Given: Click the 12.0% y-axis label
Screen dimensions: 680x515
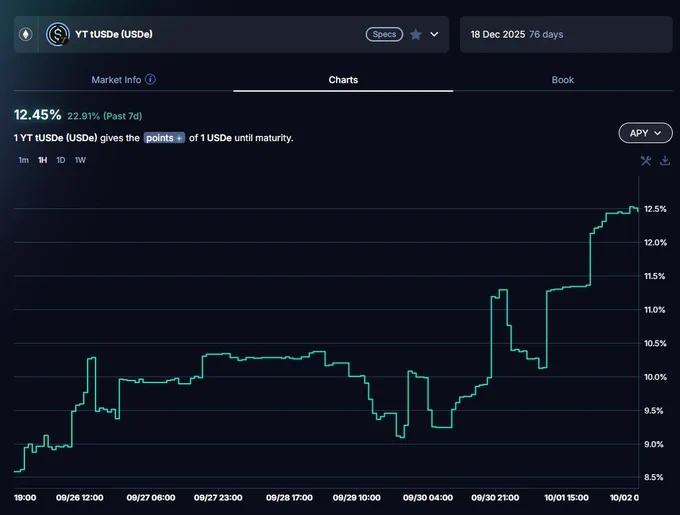Looking at the screenshot, I should (655, 242).
